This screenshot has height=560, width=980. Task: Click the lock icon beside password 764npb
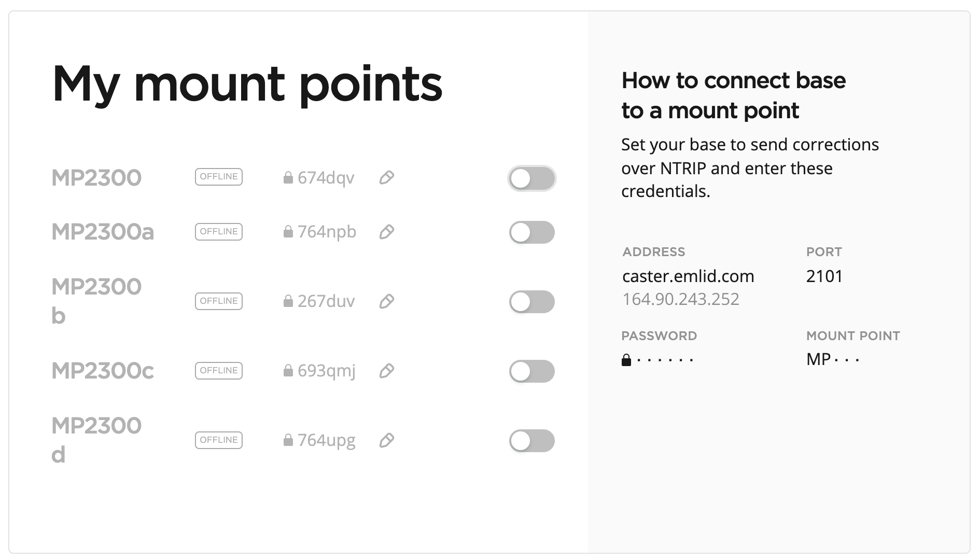pyautogui.click(x=288, y=231)
